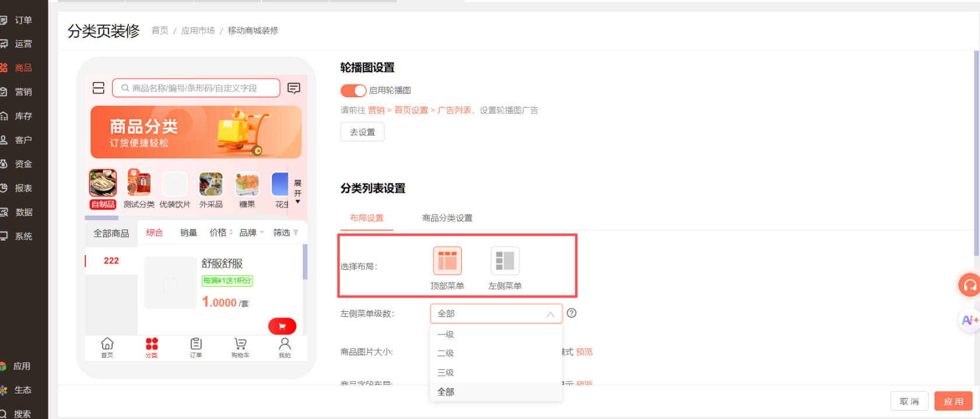This screenshot has height=419, width=980.
Task: Click the red add-to-cart button in preview
Action: point(282,326)
